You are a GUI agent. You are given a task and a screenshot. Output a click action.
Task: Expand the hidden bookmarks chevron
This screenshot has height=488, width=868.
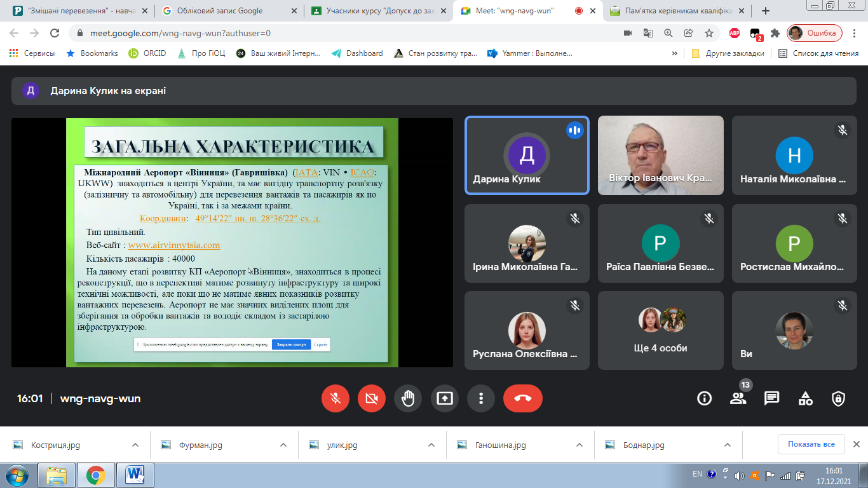click(x=675, y=53)
